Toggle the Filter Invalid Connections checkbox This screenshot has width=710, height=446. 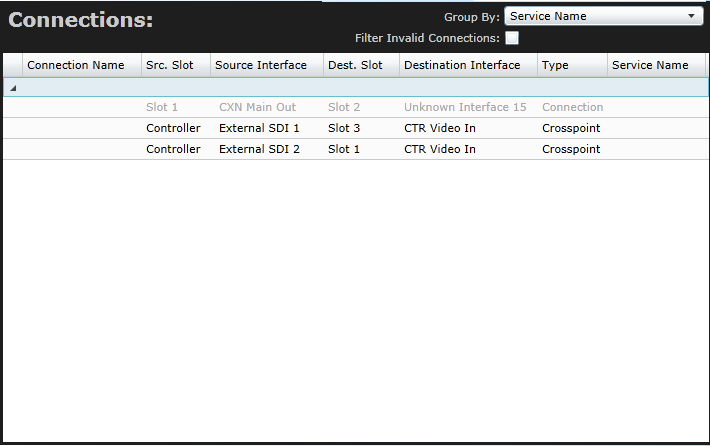pos(512,38)
